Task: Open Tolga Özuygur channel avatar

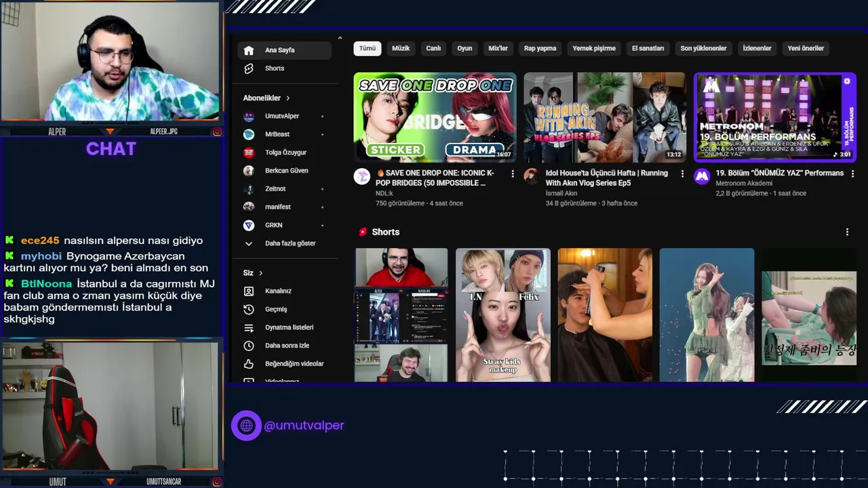Action: coord(249,152)
